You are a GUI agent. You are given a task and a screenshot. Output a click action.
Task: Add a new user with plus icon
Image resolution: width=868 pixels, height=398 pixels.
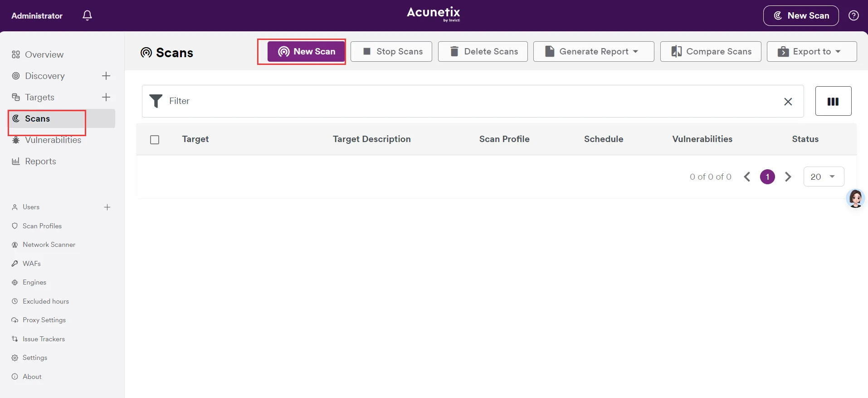pos(107,207)
